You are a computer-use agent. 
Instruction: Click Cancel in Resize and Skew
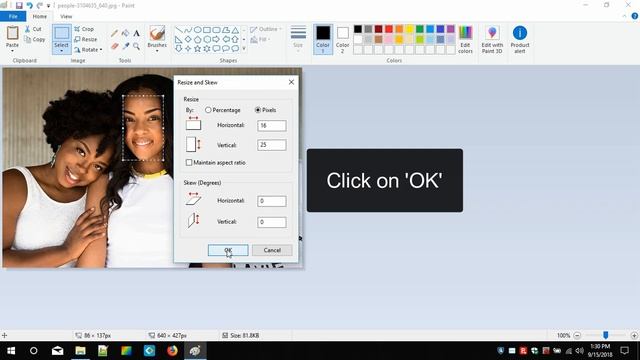tap(272, 250)
